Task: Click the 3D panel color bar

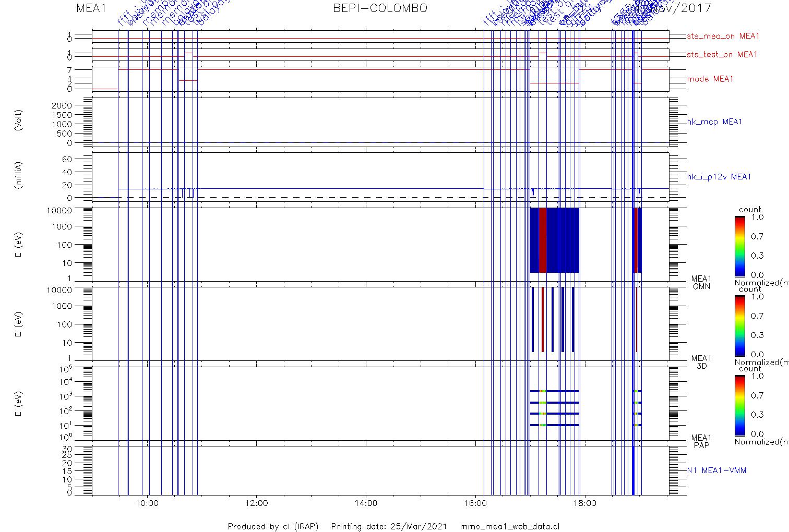Action: click(739, 325)
